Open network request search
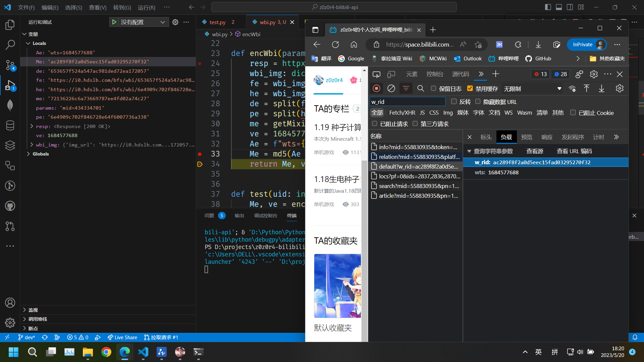 click(421, 88)
